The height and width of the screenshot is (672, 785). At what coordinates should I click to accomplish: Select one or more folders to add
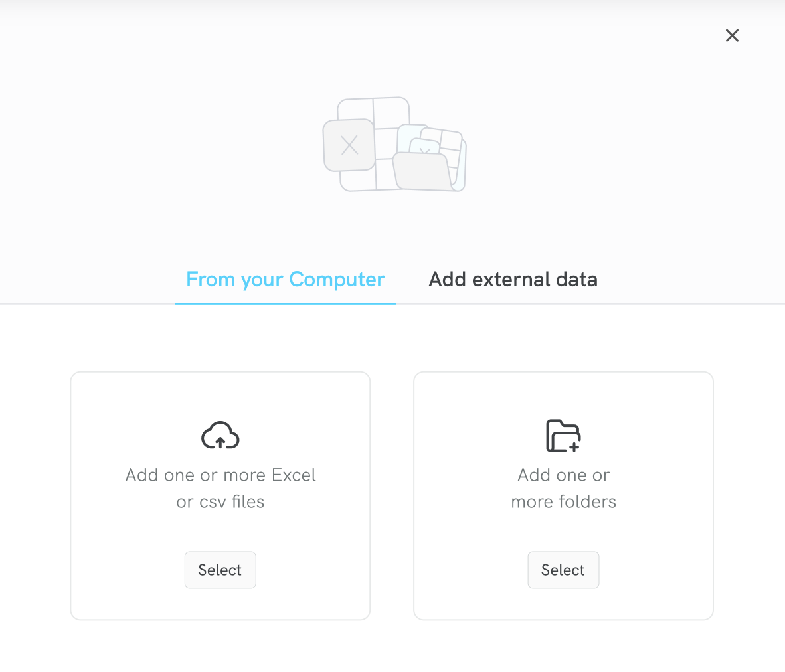[x=563, y=570]
